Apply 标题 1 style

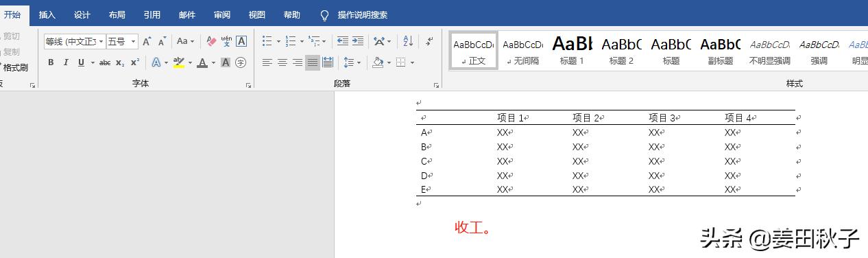pyautogui.click(x=572, y=50)
